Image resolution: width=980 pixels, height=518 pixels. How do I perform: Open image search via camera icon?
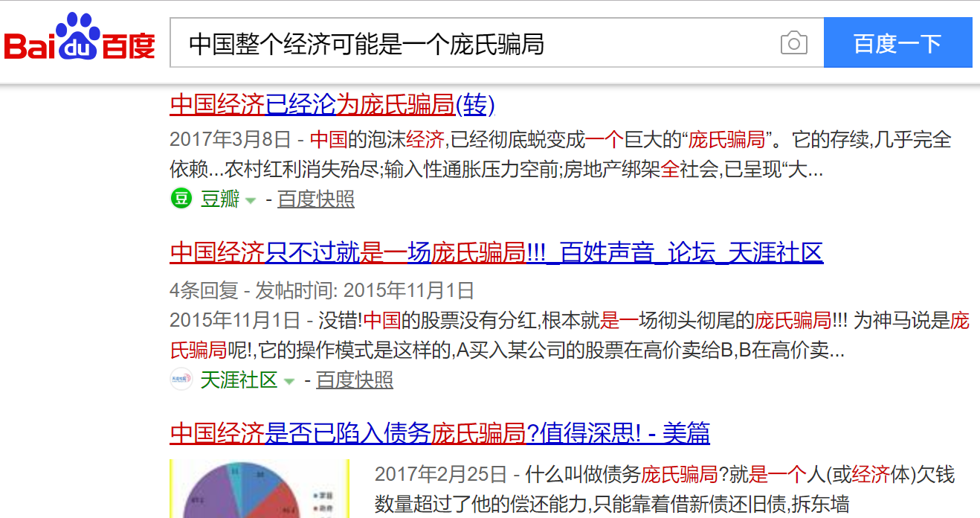[x=793, y=43]
